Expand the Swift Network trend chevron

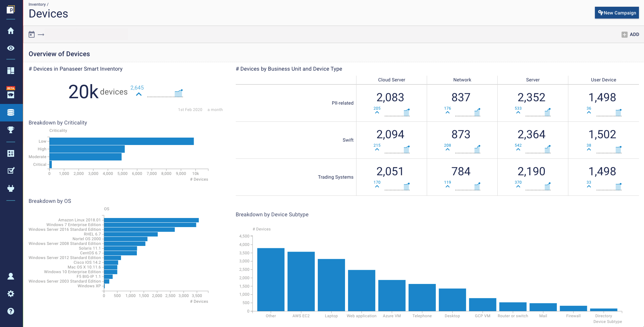pyautogui.click(x=447, y=149)
